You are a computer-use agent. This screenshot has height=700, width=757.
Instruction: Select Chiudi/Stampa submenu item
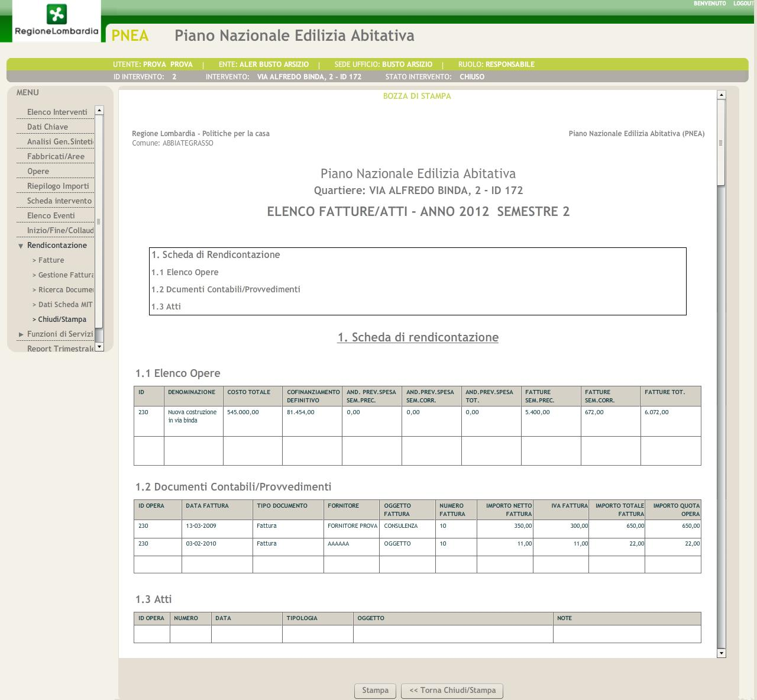coord(59,319)
